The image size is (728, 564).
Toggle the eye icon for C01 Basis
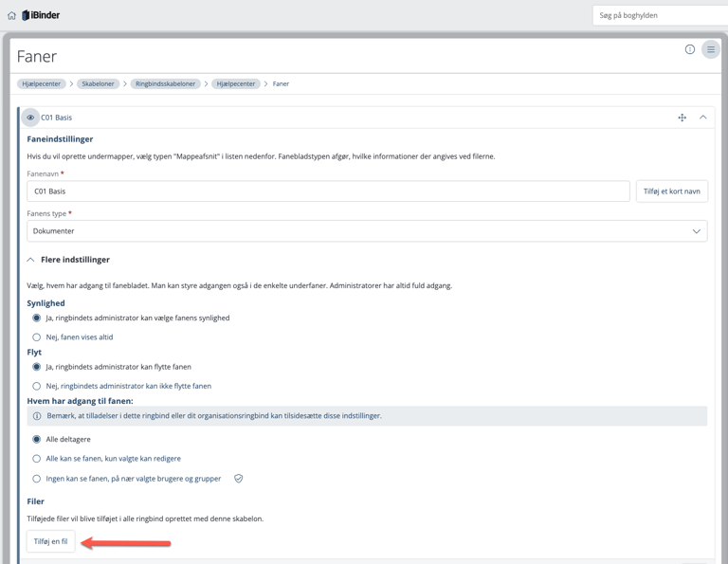coord(30,118)
